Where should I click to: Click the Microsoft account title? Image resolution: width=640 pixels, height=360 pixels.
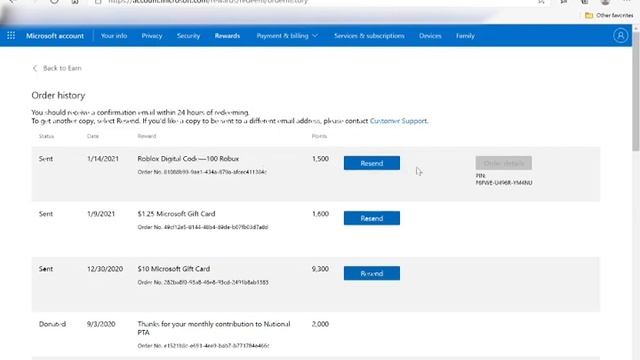pyautogui.click(x=55, y=36)
